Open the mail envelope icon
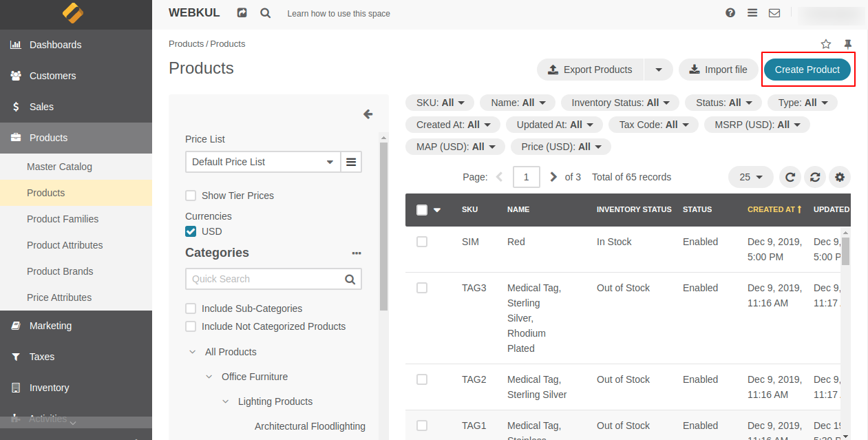Image resolution: width=868 pixels, height=440 pixels. [x=774, y=12]
